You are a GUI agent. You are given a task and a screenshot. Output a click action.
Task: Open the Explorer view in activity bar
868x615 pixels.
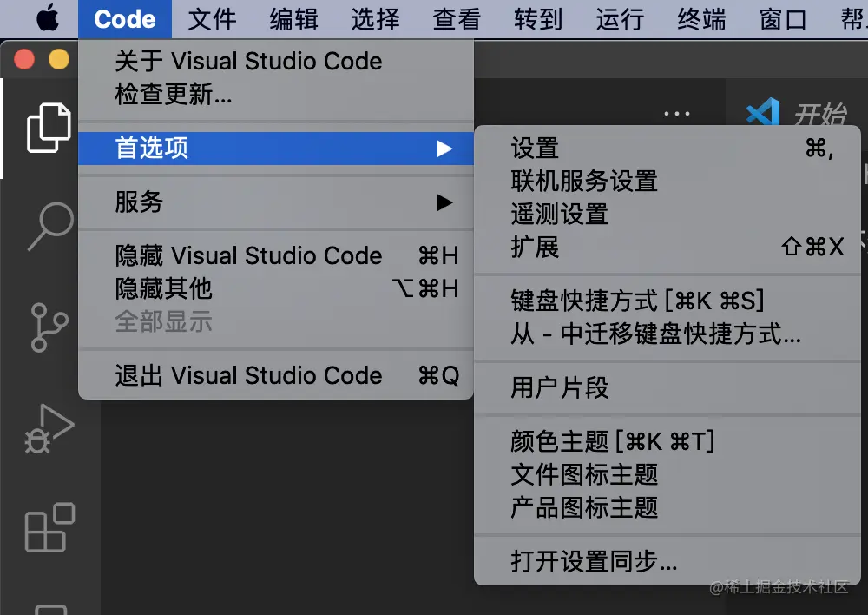[x=49, y=128]
